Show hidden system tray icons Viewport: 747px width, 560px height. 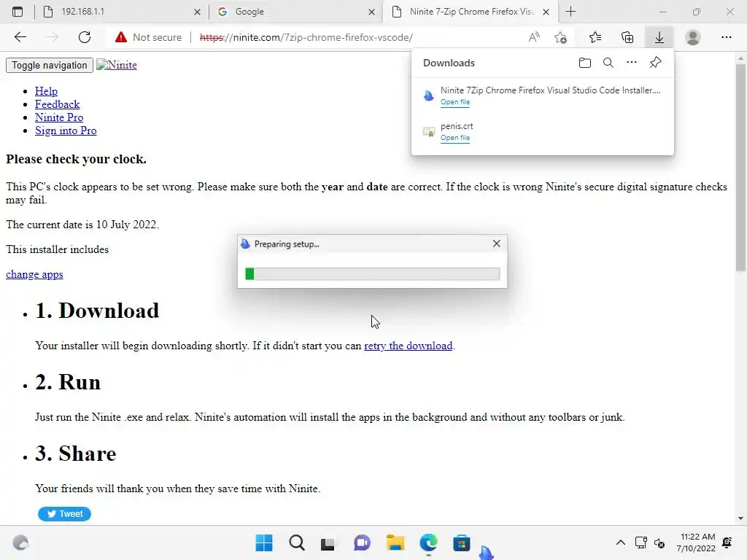pyautogui.click(x=620, y=542)
